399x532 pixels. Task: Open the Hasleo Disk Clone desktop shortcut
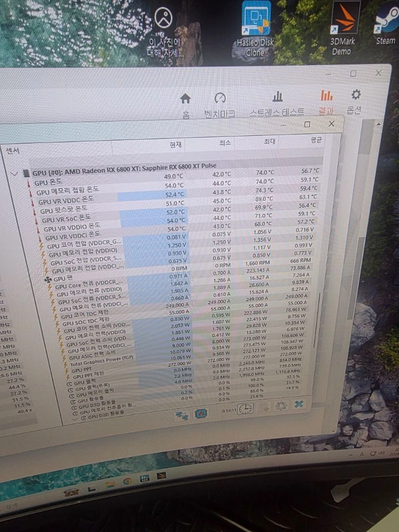click(255, 29)
